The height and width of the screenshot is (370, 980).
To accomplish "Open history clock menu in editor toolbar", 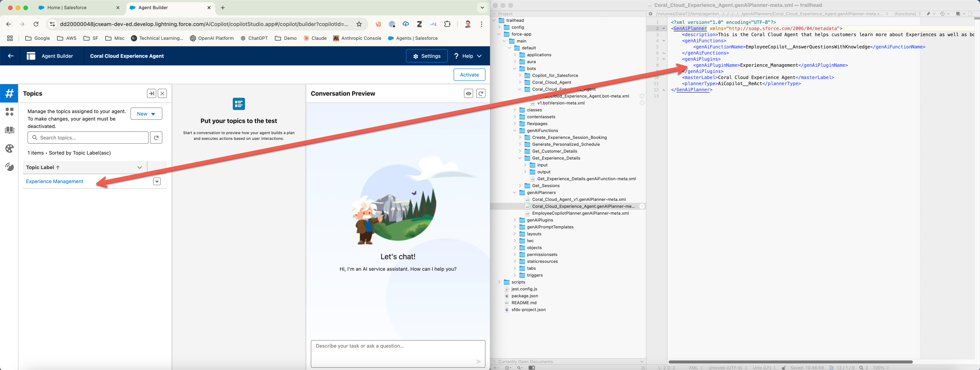I will (x=945, y=14).
